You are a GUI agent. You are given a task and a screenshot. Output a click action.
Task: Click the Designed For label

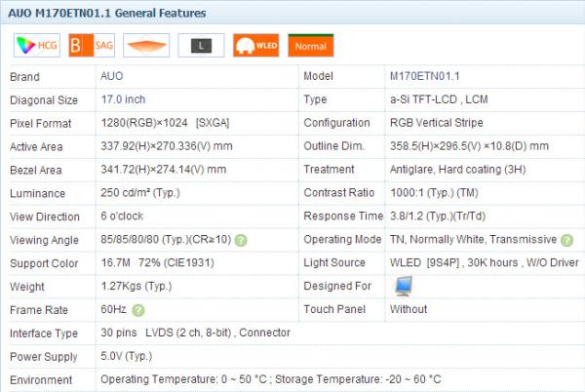[x=337, y=286]
